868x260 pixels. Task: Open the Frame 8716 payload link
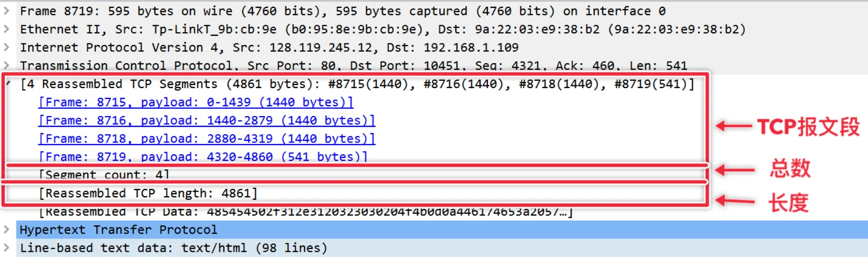click(206, 121)
